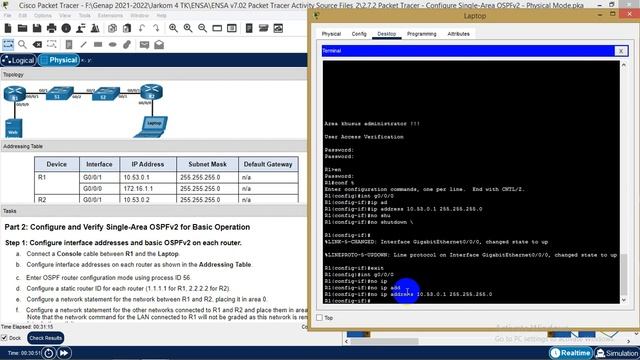Choose the Resize Shape tool

pos(51,44)
